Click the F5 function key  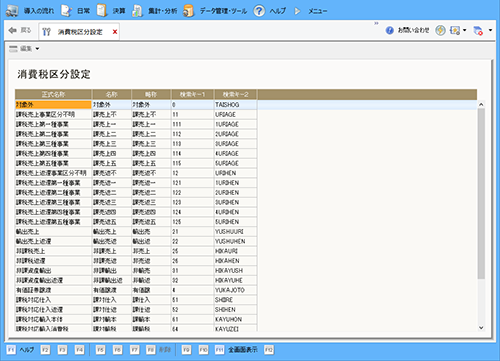point(100,350)
